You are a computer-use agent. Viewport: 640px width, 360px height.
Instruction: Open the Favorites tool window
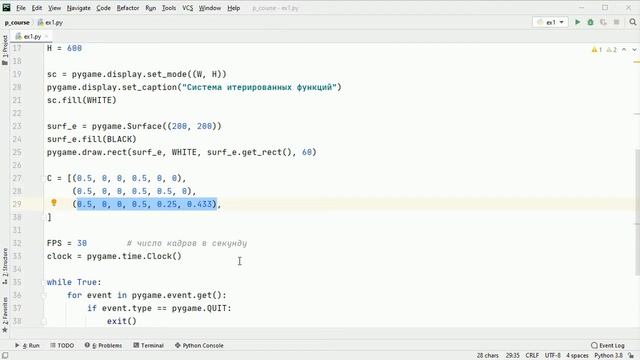5,315
